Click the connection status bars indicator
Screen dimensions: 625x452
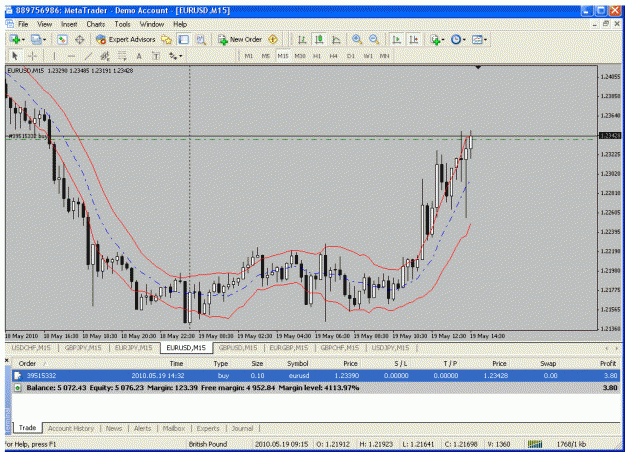click(x=535, y=444)
